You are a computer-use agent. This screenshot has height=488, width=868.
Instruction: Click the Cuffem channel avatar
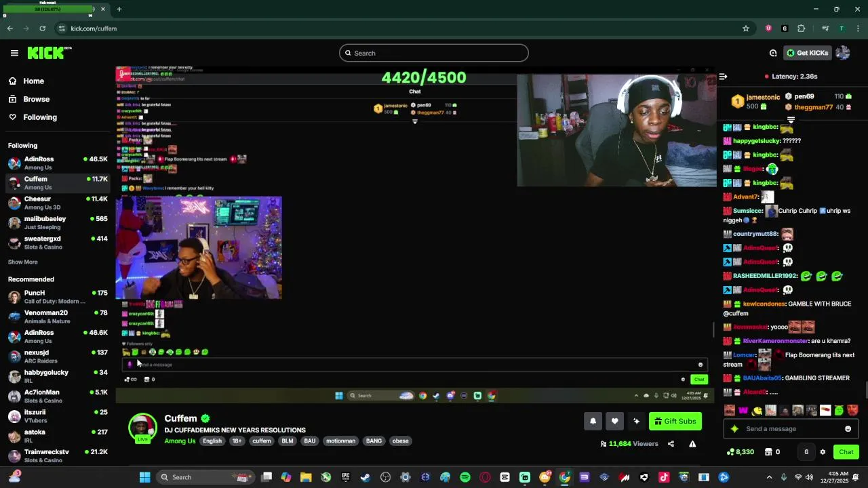coord(142,428)
